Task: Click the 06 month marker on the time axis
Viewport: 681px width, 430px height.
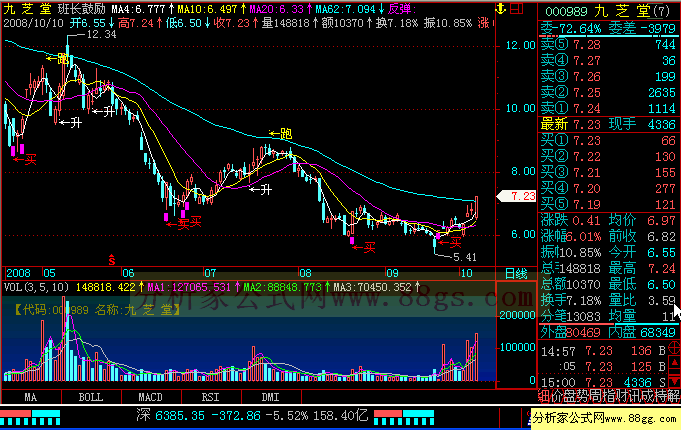Action: (128, 273)
